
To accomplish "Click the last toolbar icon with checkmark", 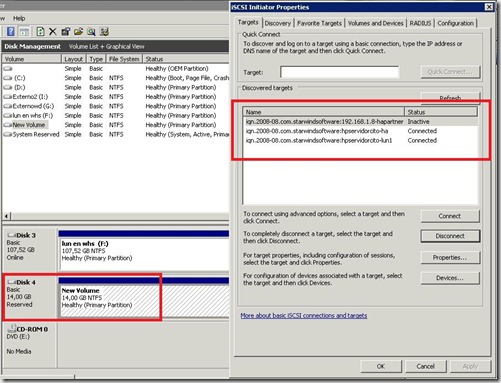I will [x=104, y=32].
